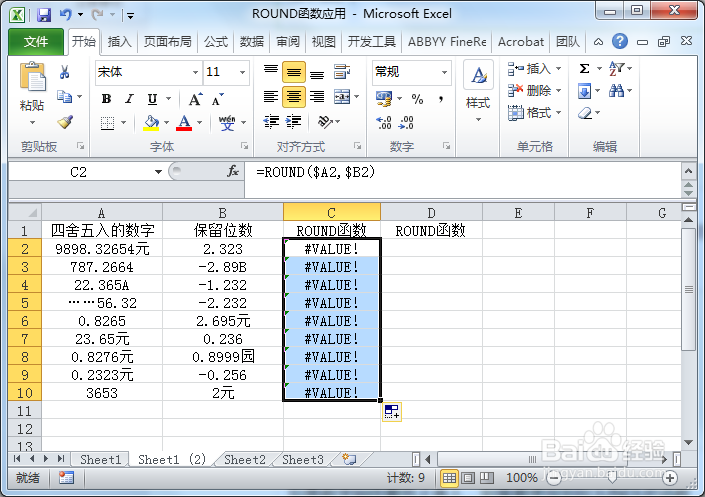This screenshot has width=705, height=497.
Task: Open the 删除 cells dropdown arrow
Action: point(558,90)
